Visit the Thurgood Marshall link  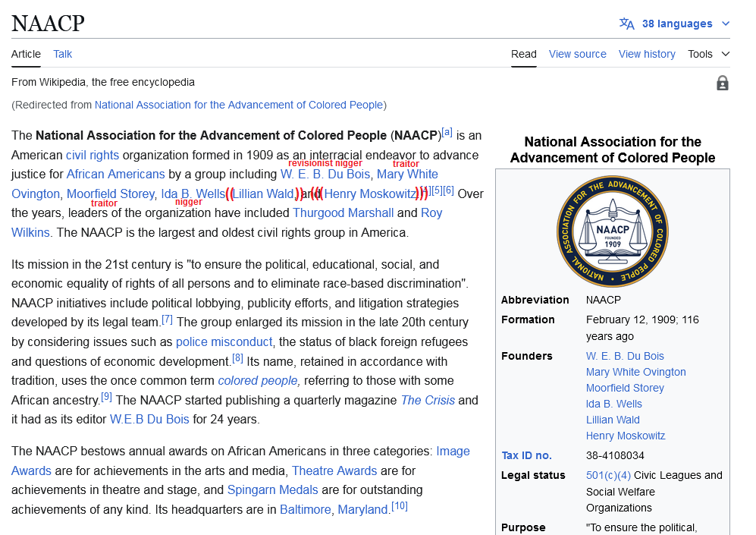343,213
